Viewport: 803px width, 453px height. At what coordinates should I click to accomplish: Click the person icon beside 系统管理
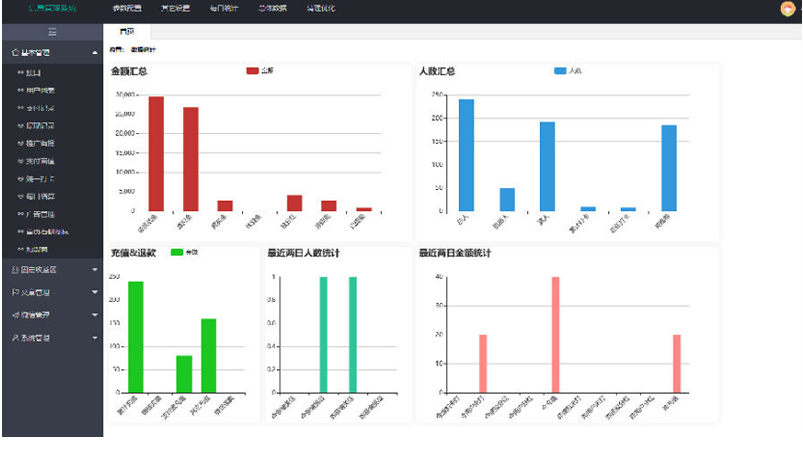point(12,338)
